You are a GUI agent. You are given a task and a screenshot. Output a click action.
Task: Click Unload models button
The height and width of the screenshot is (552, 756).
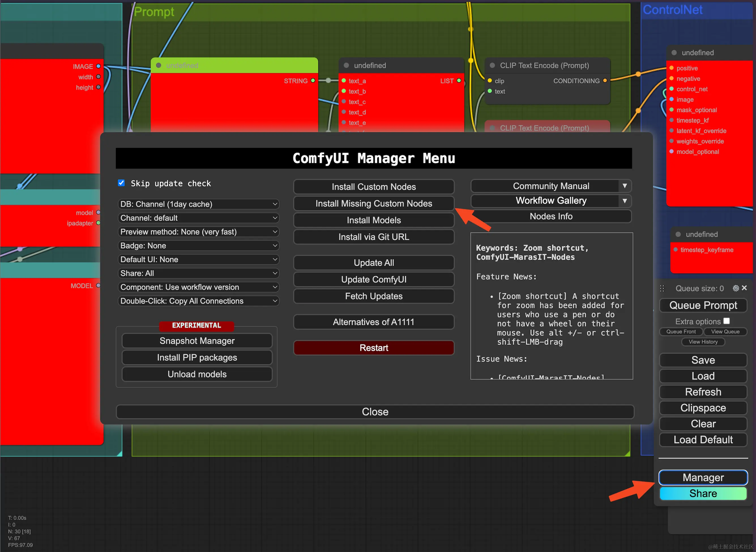[197, 374]
